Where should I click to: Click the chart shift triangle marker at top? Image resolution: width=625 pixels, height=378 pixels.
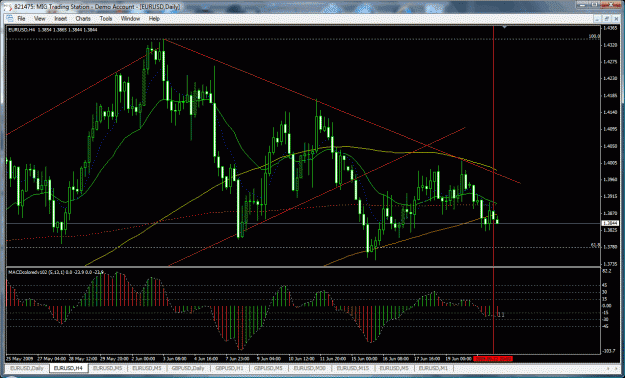pos(505,28)
